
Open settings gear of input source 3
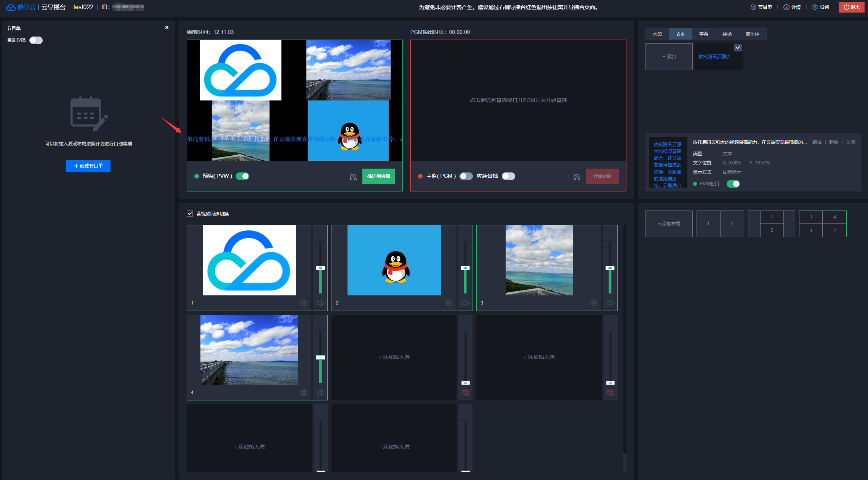tap(594, 303)
